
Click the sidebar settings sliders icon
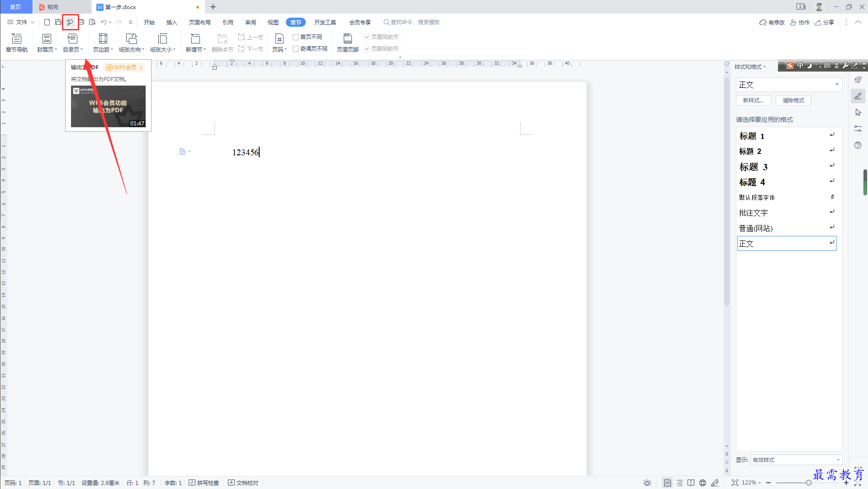point(858,129)
